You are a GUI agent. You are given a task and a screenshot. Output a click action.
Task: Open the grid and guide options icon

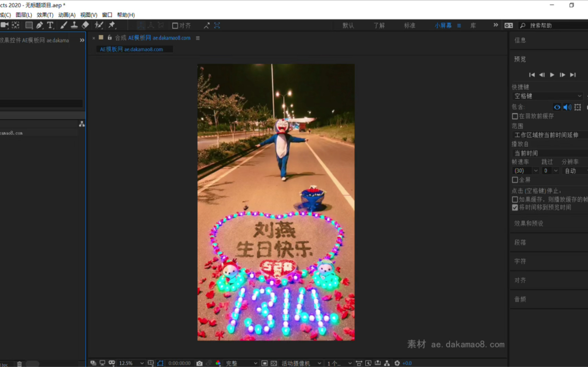(x=151, y=363)
